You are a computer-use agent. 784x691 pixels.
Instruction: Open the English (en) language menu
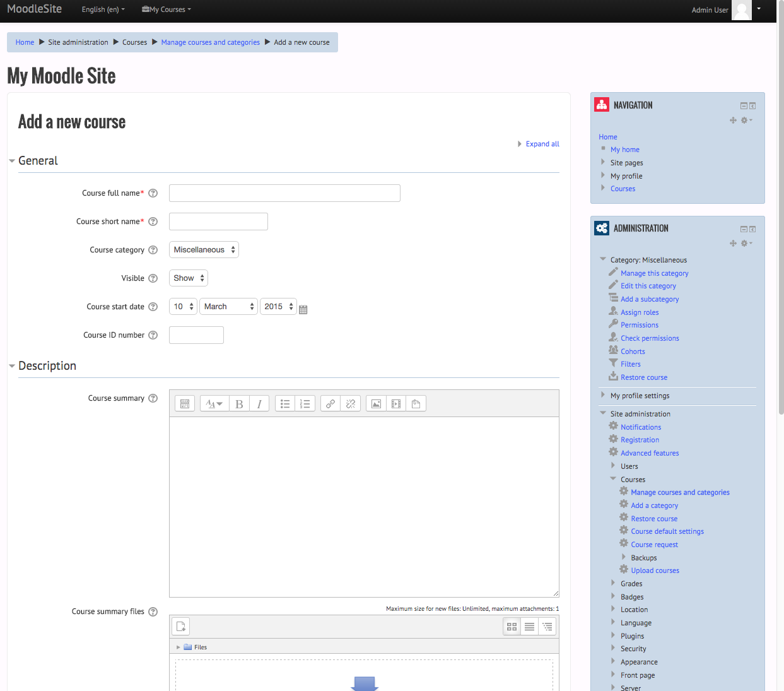click(x=103, y=9)
